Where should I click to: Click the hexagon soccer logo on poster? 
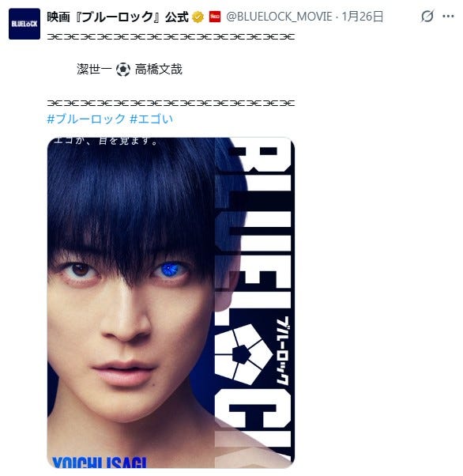pos(243,353)
